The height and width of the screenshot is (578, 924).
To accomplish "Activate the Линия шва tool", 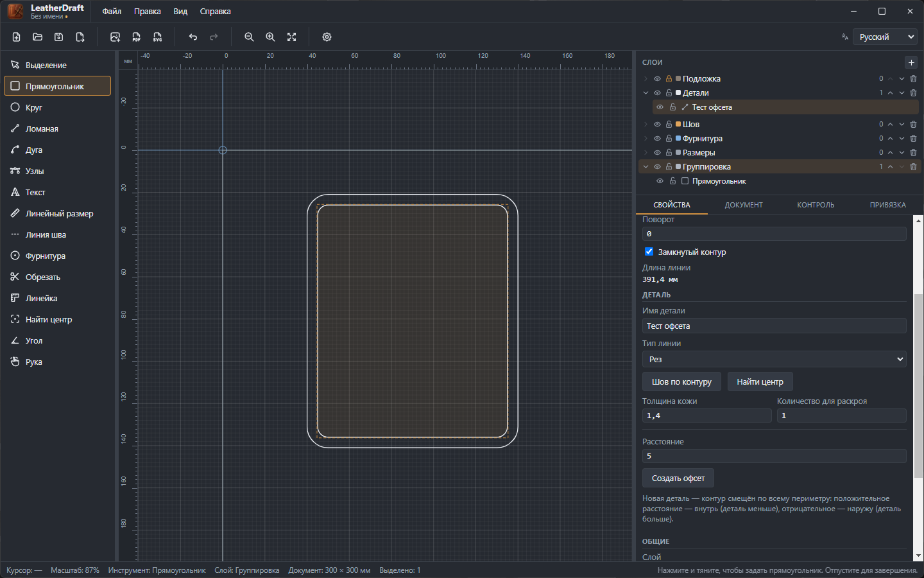I will (x=58, y=234).
